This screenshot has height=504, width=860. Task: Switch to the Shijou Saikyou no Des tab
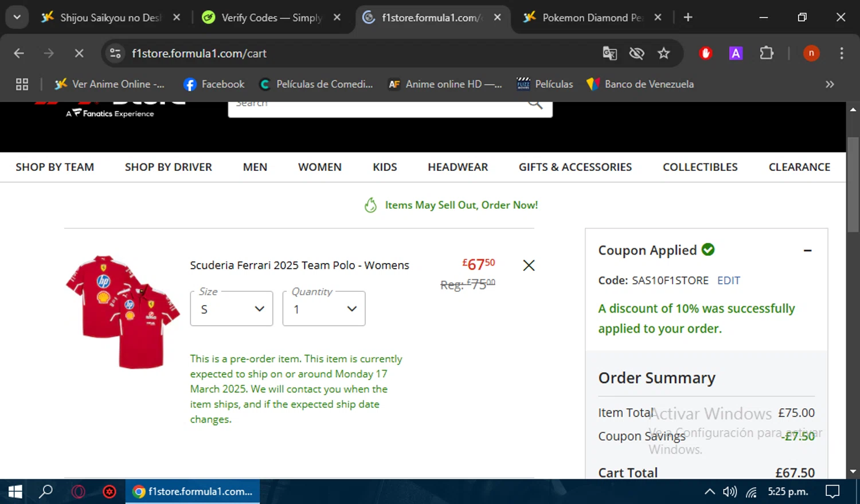tap(110, 18)
